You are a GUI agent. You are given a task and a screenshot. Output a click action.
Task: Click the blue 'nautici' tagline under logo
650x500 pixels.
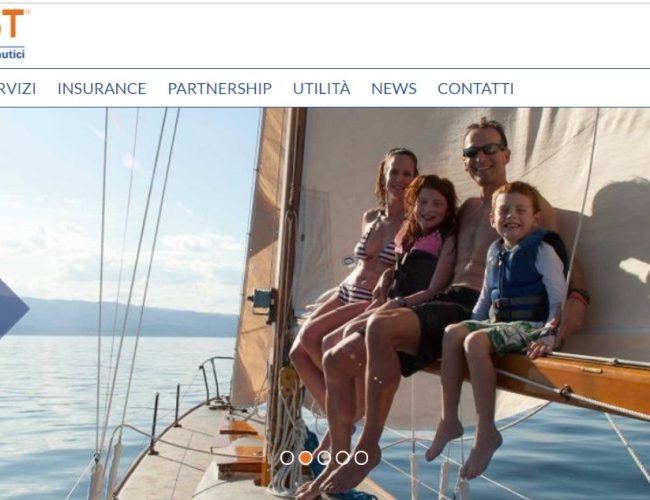click(x=12, y=53)
